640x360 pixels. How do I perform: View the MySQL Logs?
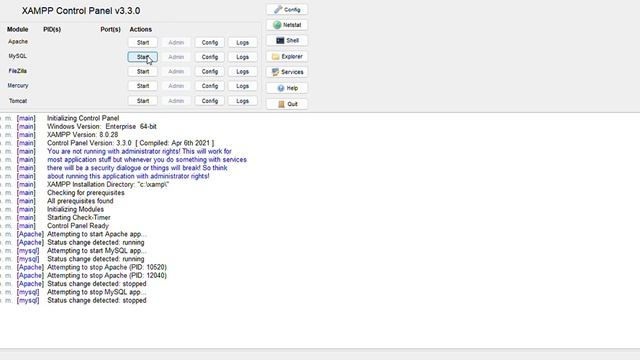click(x=242, y=57)
